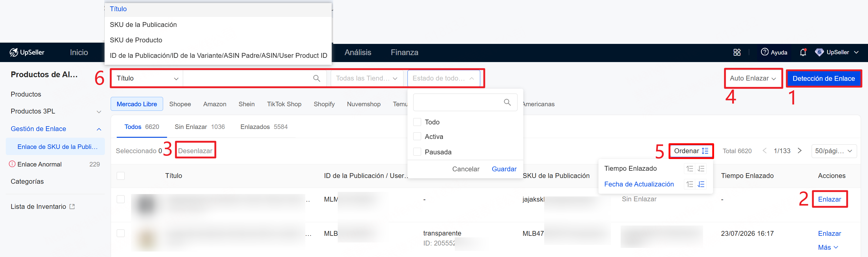The image size is (868, 257).
Task: Sort Fecha de Actualización ascending with its up-arrow icon
Action: 689,184
